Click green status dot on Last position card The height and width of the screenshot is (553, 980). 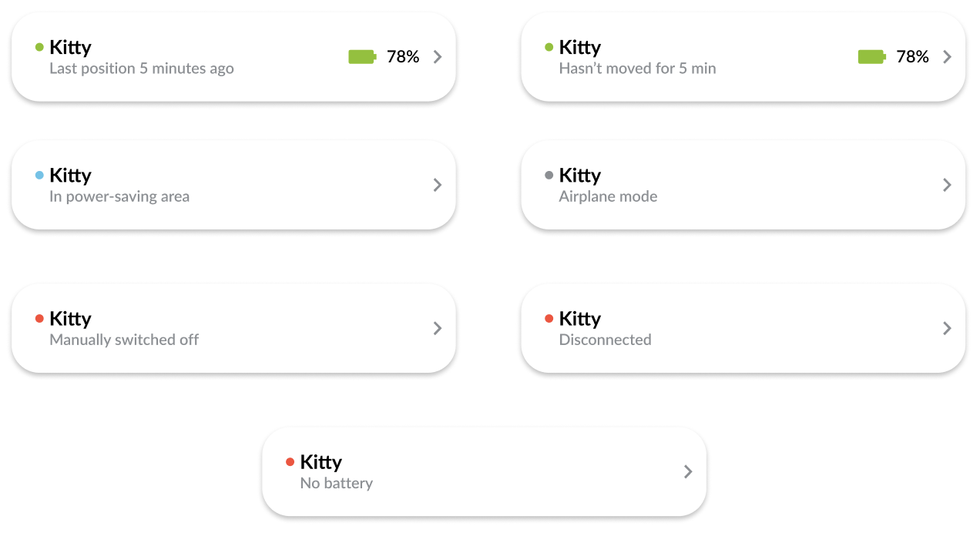[39, 47]
